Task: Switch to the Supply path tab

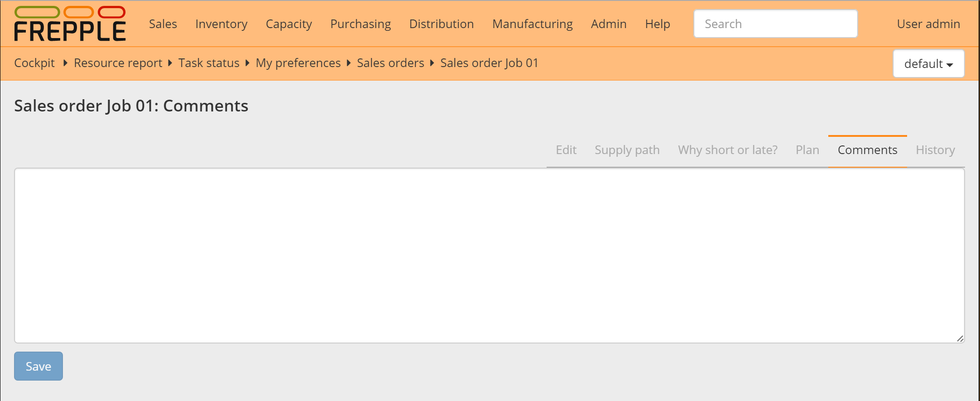Action: click(627, 150)
